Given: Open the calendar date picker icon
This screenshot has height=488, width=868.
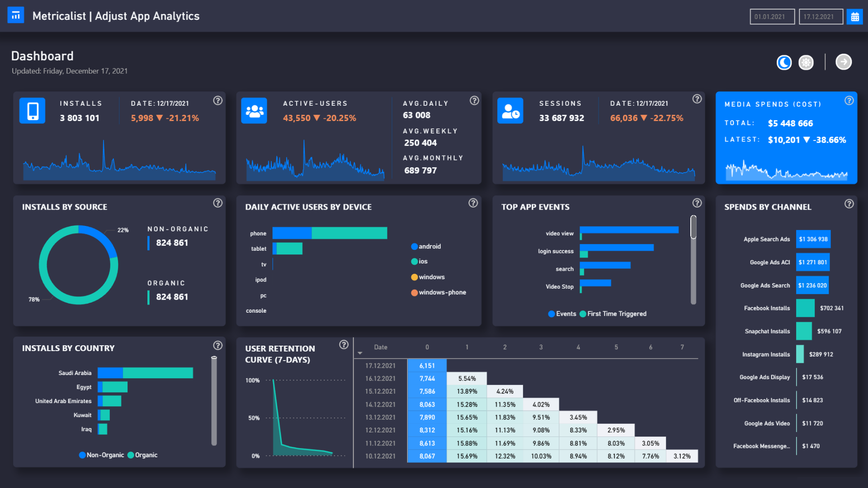Looking at the screenshot, I should [x=854, y=16].
